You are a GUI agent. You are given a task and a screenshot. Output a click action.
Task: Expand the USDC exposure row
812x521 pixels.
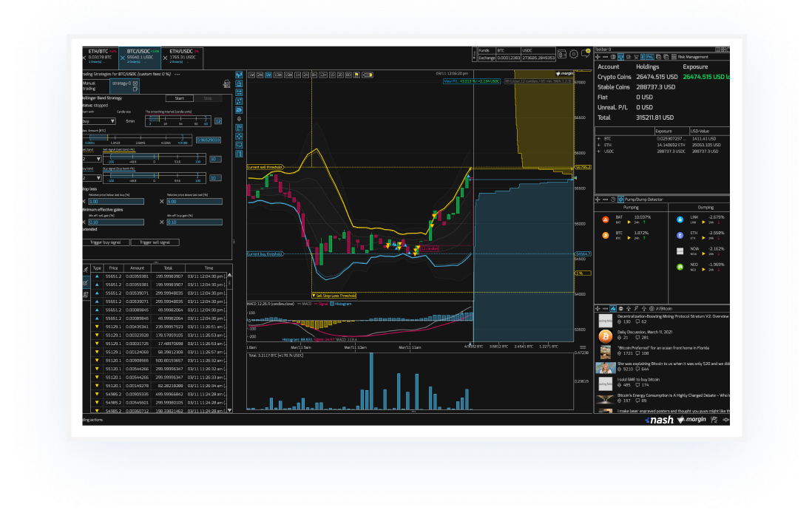coord(598,151)
